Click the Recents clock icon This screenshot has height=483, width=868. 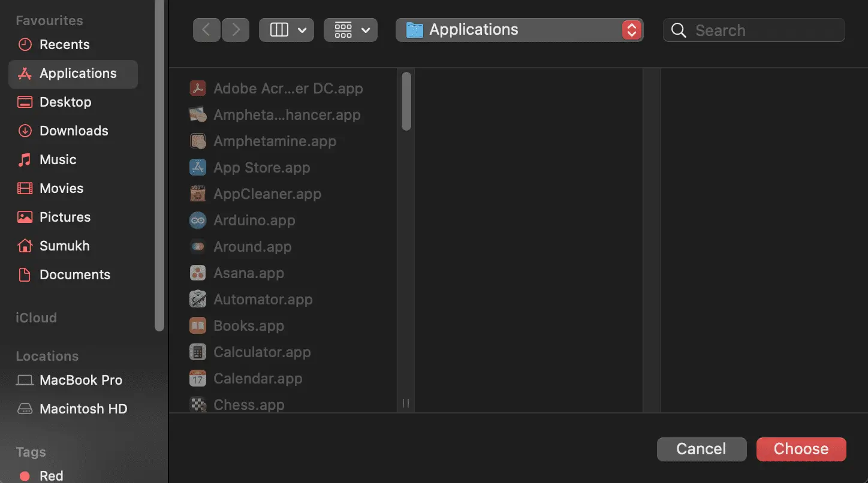point(25,45)
